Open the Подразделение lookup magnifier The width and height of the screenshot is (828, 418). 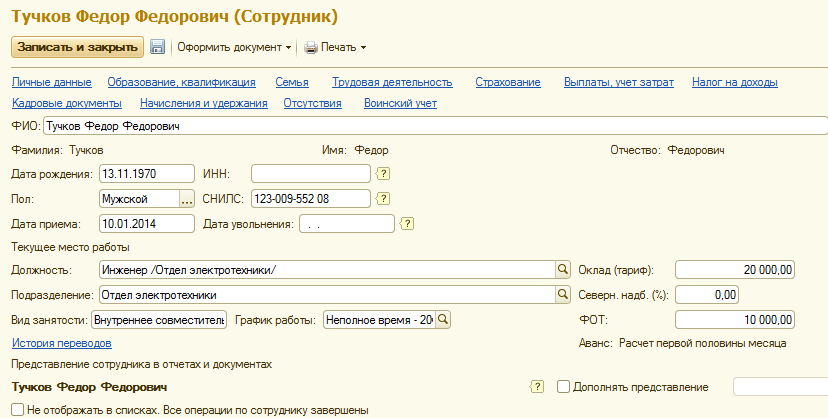tap(563, 295)
